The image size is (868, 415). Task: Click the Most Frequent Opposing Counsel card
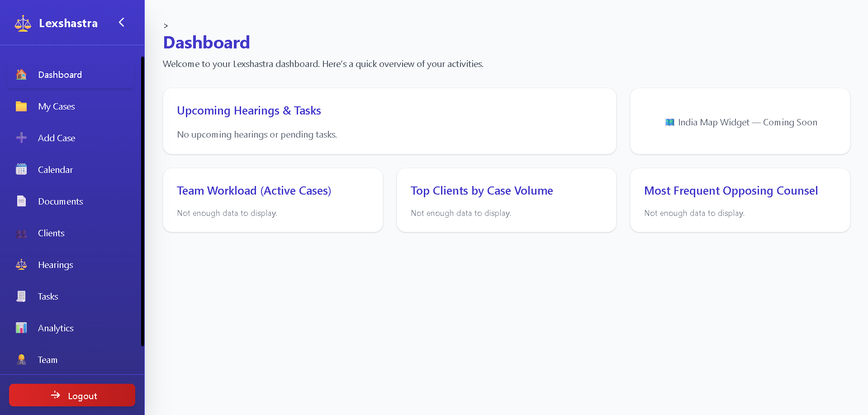pyautogui.click(x=740, y=200)
